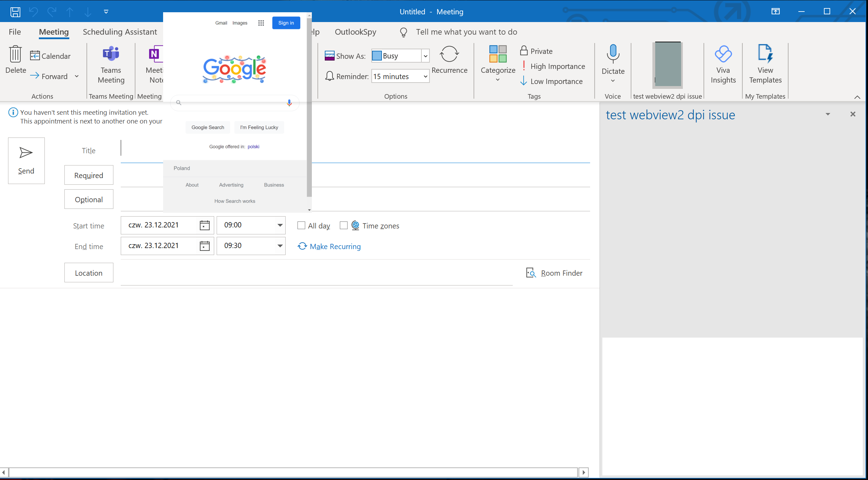The width and height of the screenshot is (868, 480).
Task: Open end date calendar picker
Action: 204,246
